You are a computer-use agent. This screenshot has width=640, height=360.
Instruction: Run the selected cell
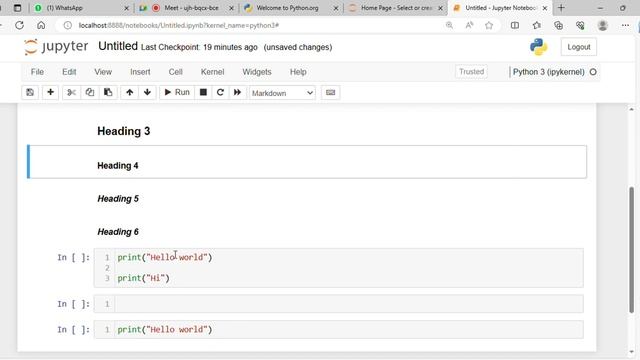coord(177,92)
